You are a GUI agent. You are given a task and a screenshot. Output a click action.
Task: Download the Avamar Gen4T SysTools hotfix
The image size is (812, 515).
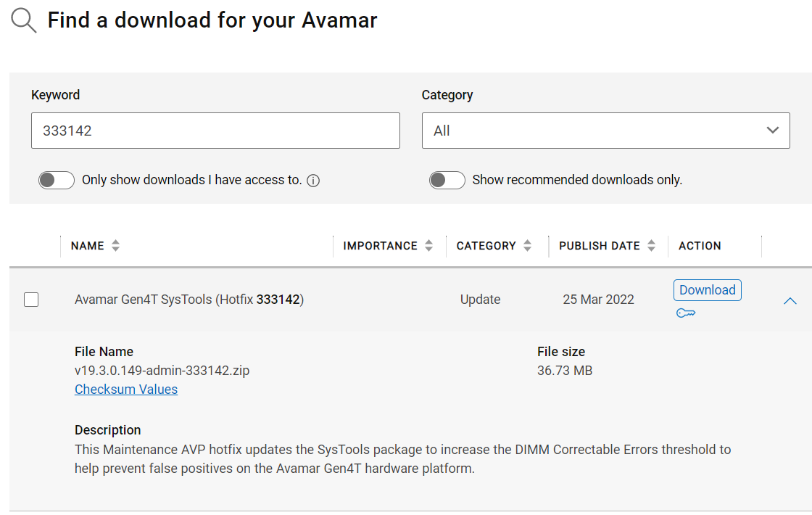tap(707, 290)
